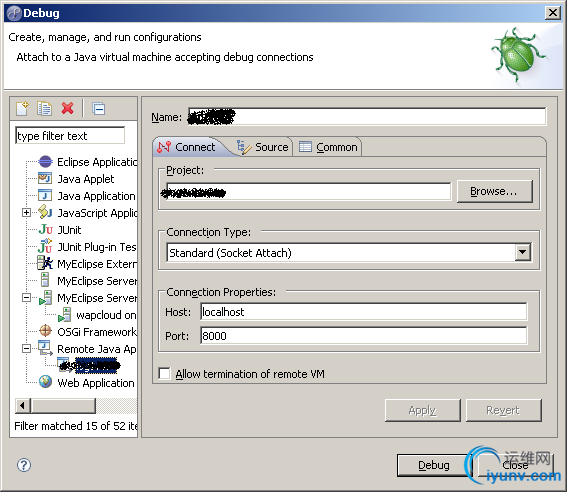567x492 pixels.
Task: Select wapcloud server entry in the tree
Action: point(106,315)
